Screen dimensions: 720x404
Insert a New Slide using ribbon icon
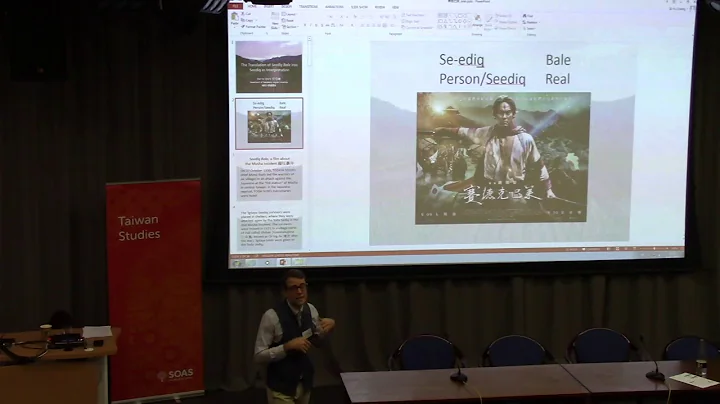(275, 16)
